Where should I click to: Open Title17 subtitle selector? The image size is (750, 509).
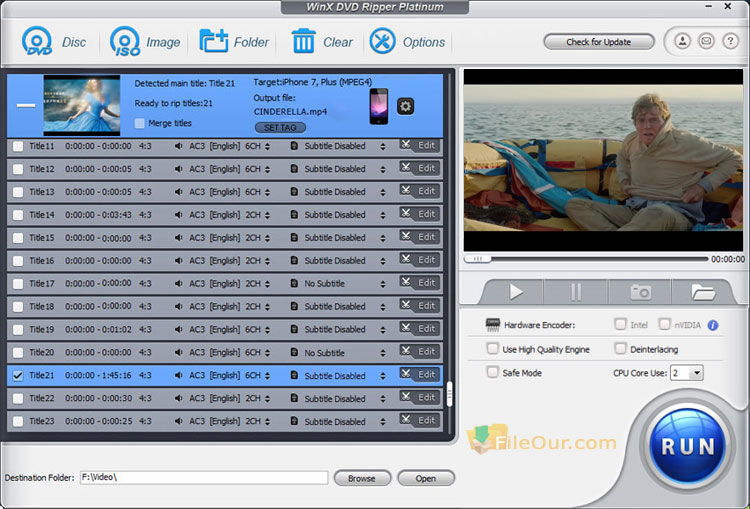point(383,284)
